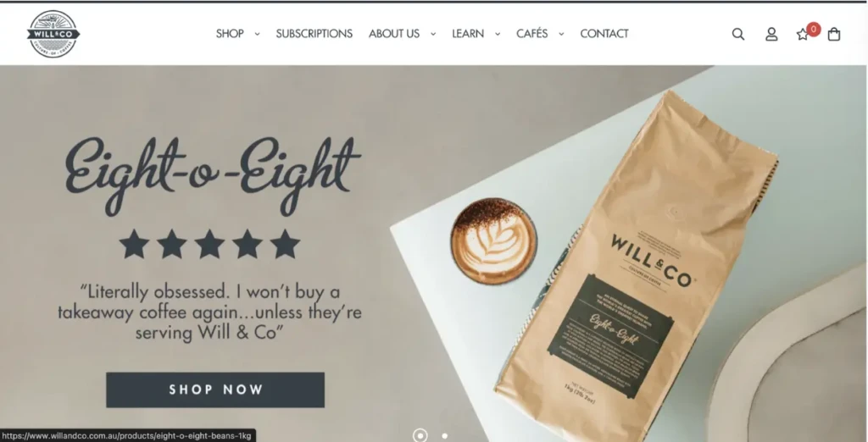The height and width of the screenshot is (442, 868).
Task: Open the Contact menu item
Action: [x=604, y=34]
